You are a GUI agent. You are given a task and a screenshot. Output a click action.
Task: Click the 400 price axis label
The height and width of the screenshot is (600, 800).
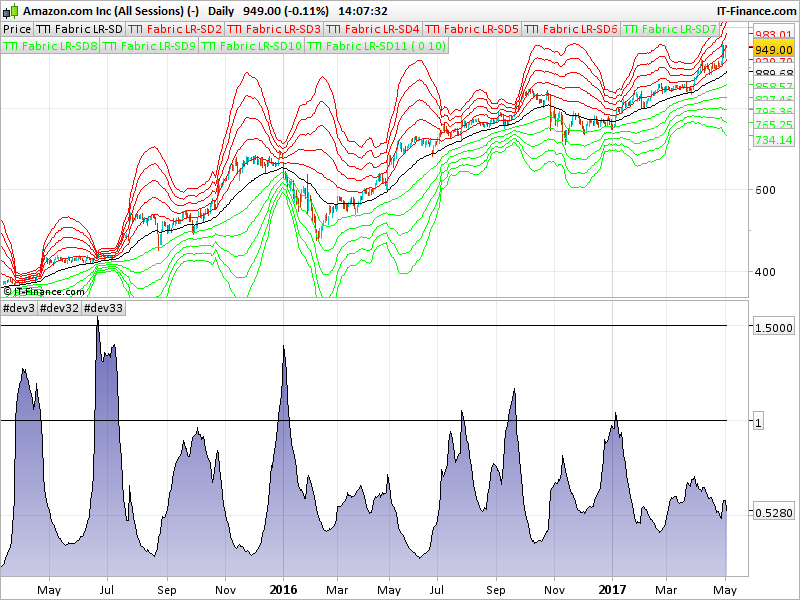tap(765, 271)
